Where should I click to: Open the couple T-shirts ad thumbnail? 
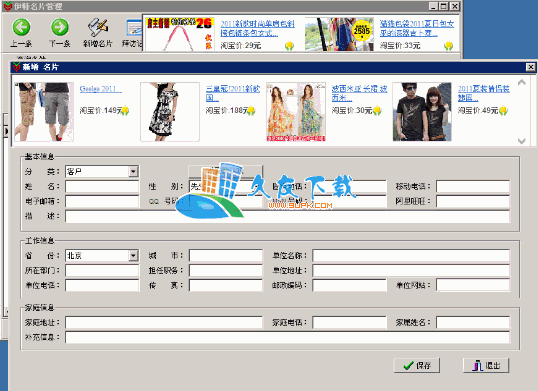coord(422,111)
